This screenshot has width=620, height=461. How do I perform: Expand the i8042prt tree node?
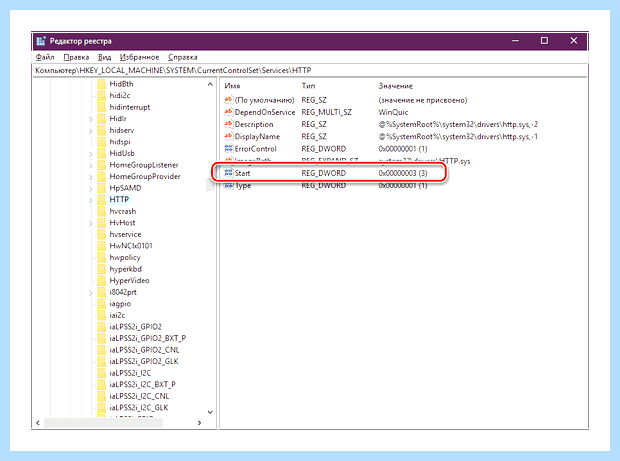(91, 293)
